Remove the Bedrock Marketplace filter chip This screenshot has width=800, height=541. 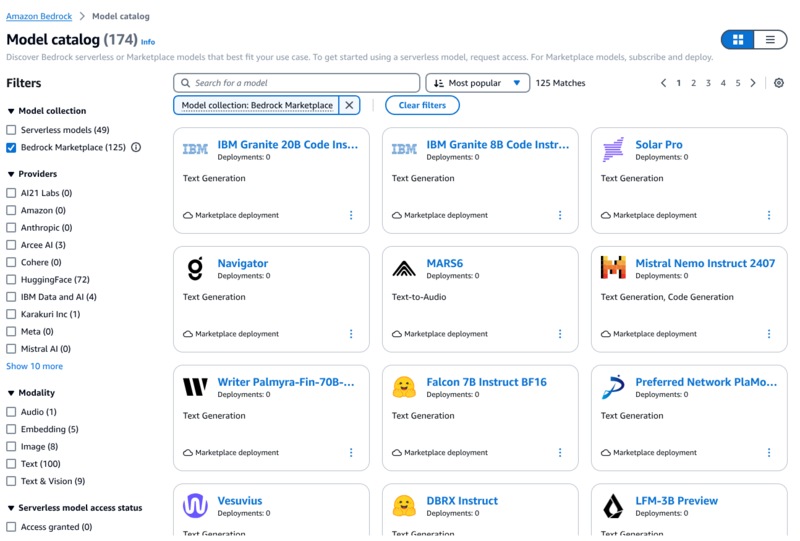(x=349, y=105)
